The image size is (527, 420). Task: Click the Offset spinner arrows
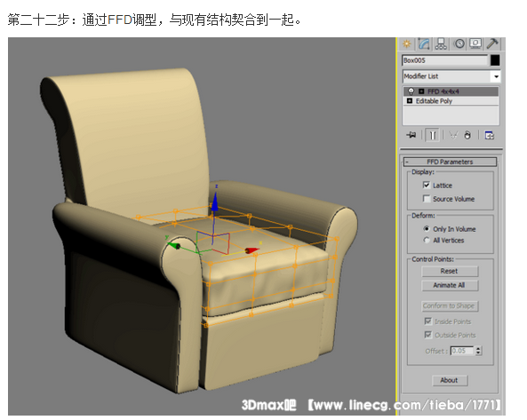tap(478, 351)
